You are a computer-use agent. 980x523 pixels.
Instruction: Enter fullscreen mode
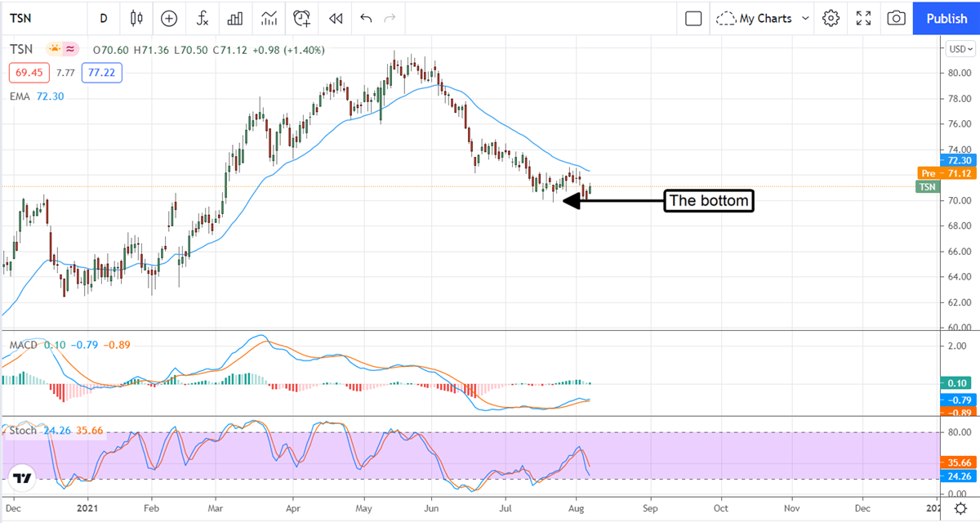[x=863, y=18]
